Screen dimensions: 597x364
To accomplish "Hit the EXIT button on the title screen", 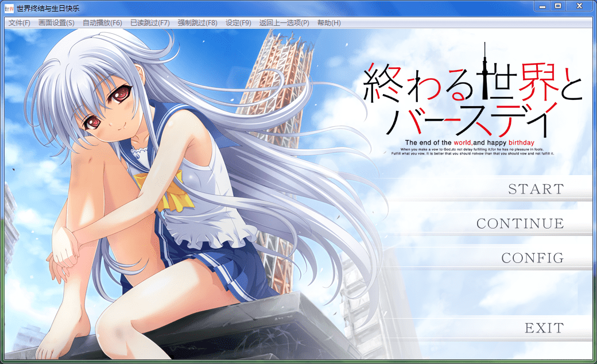I will tap(544, 328).
